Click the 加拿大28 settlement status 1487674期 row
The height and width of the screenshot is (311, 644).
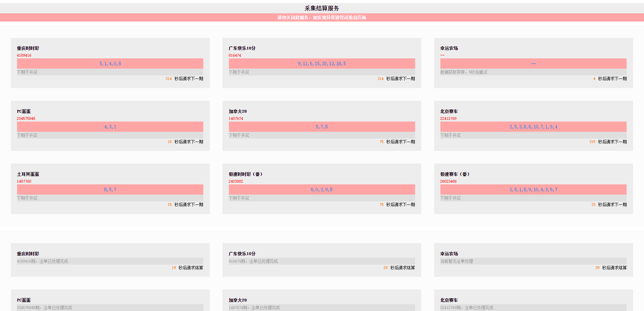pyautogui.click(x=254, y=308)
